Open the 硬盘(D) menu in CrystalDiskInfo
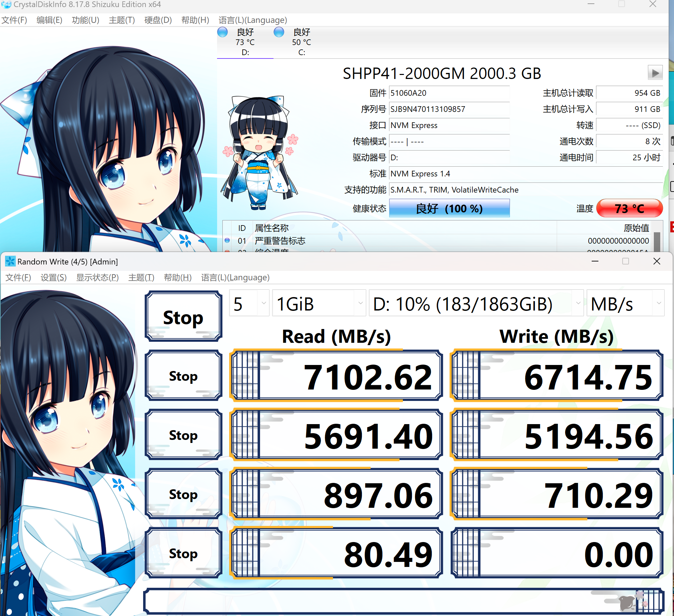Viewport: 674px width, 616px height. tap(158, 20)
